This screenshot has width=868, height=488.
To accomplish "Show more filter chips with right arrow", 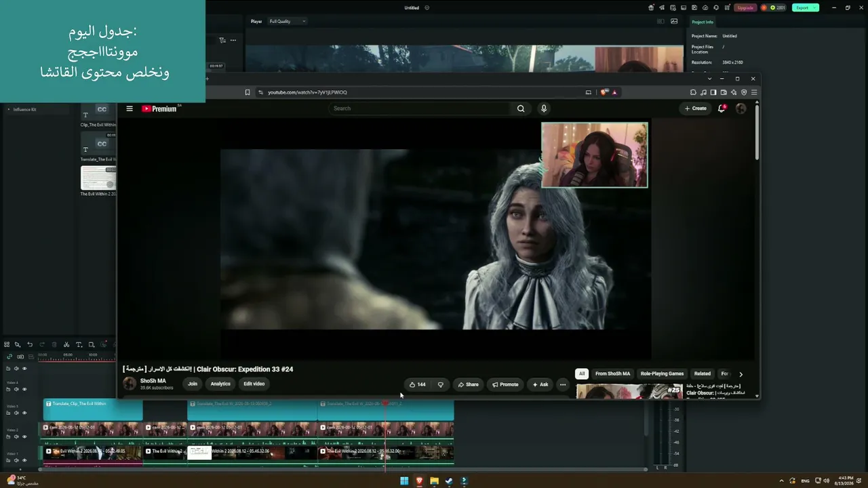I will click(x=741, y=373).
